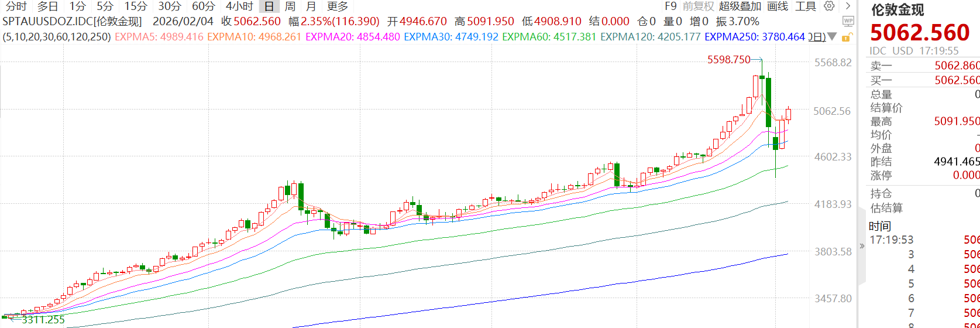Viewport: 980px width, 328px height.
Task: Click the EXPMA120: 4205.177 indicator label
Action: pos(651,37)
